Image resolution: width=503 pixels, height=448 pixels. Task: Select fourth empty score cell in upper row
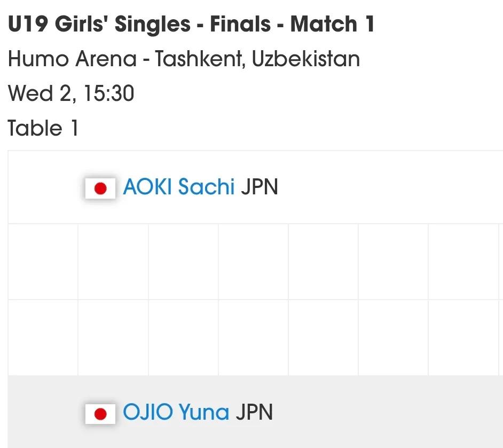[x=254, y=262]
